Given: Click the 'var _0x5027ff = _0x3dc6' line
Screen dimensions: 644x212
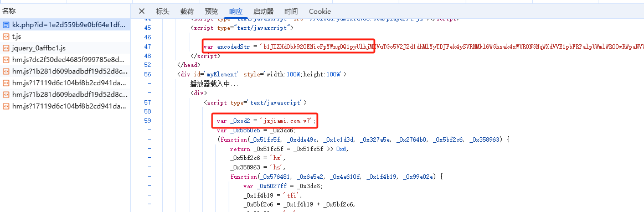Looking at the screenshot, I should 284,185.
